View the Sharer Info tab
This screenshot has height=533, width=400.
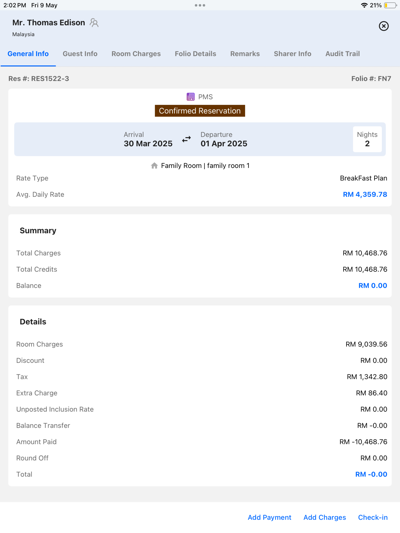tap(293, 54)
